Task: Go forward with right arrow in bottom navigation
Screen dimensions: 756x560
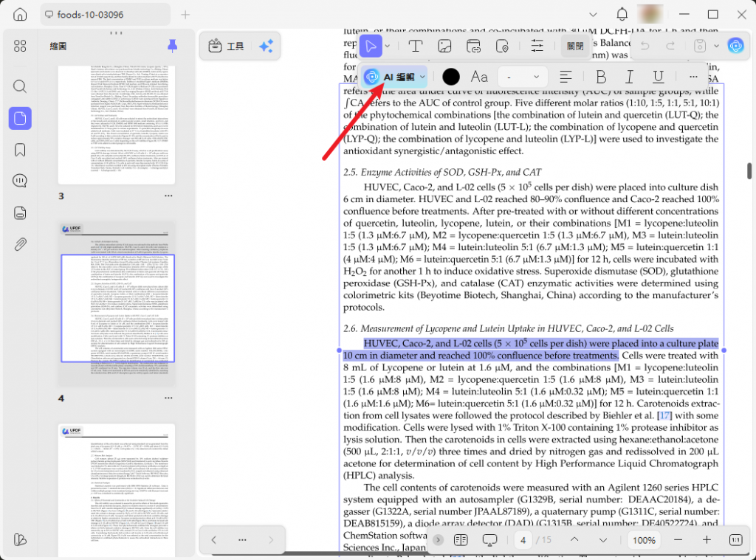Action: 271,540
